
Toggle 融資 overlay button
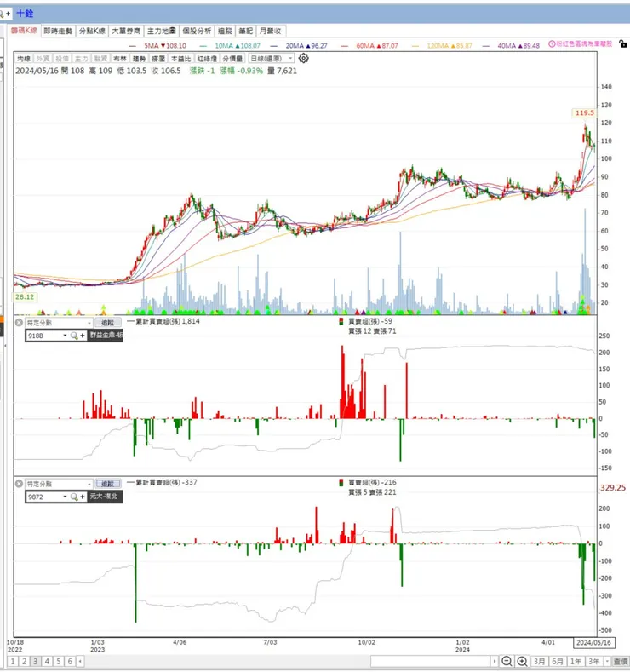point(100,58)
